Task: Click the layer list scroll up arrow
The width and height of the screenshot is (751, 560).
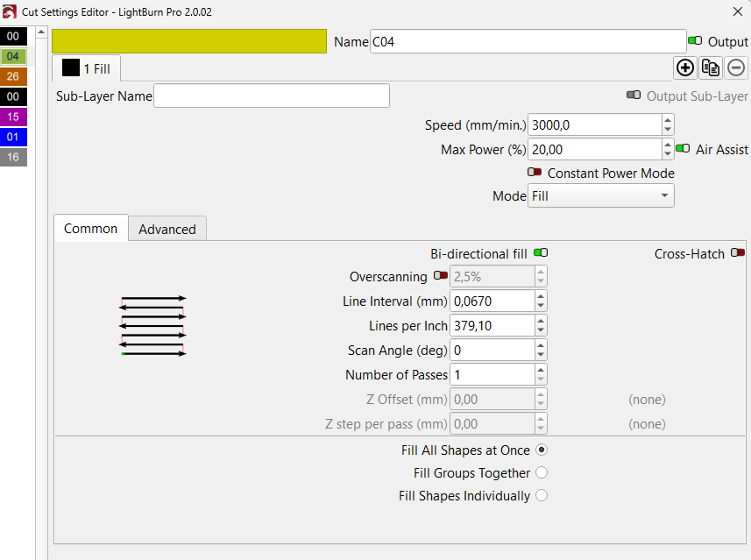Action: (x=42, y=32)
